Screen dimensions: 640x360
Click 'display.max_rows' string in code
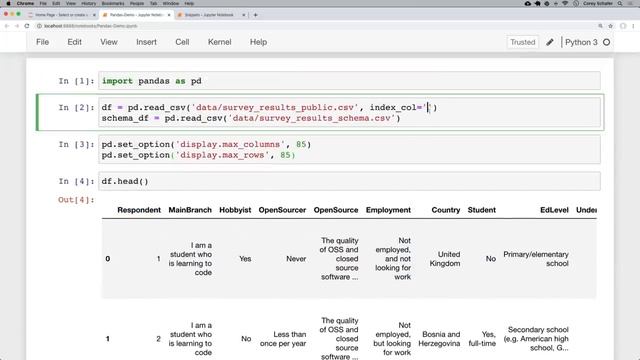(x=222, y=155)
